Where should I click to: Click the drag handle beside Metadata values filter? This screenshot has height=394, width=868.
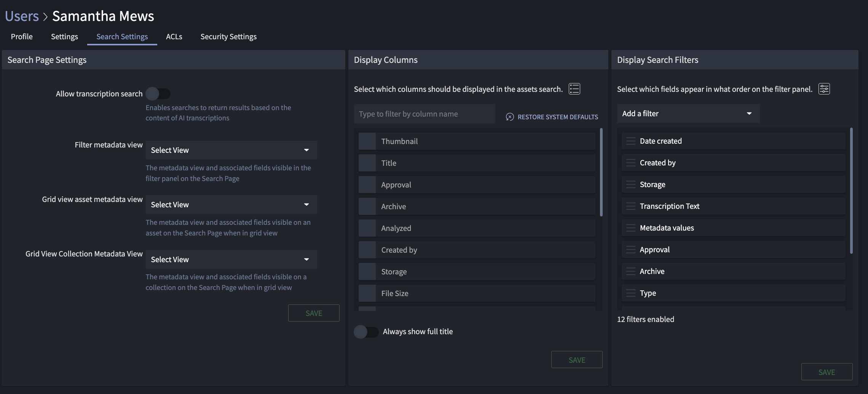click(631, 228)
